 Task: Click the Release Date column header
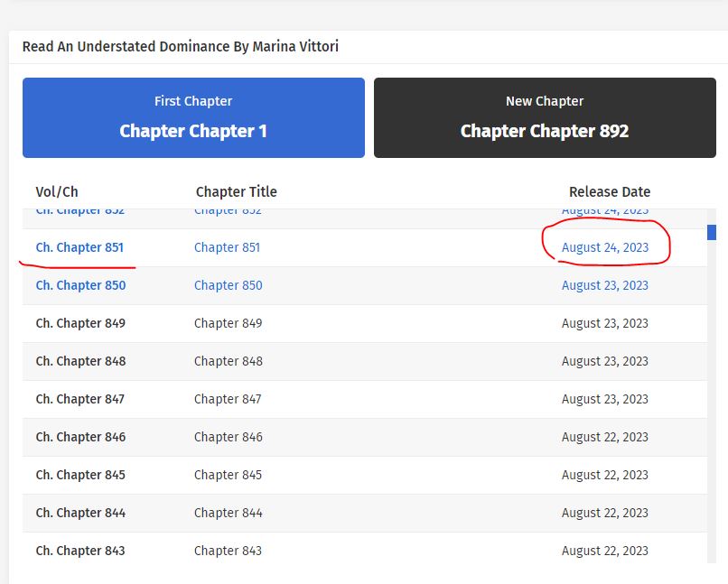(x=609, y=191)
